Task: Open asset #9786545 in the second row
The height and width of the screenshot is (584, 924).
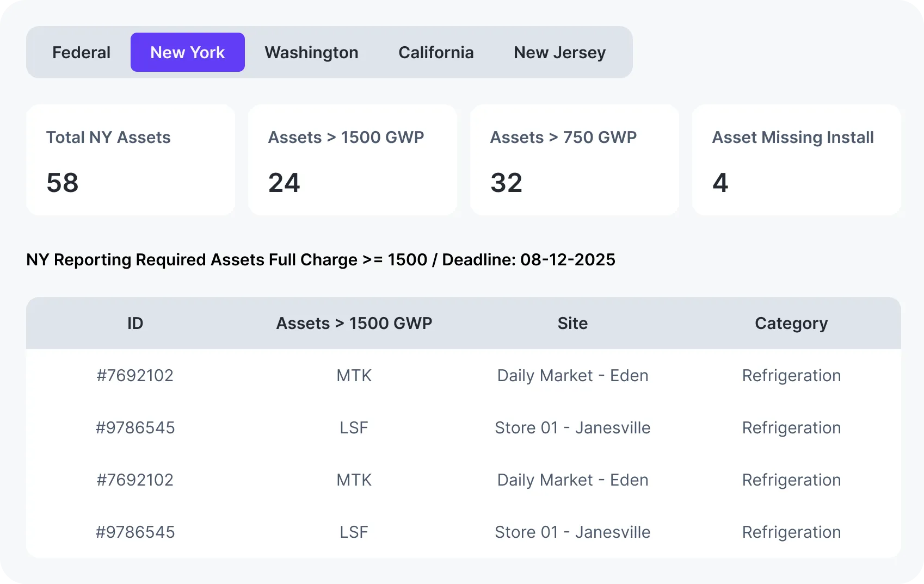Action: 135,427
